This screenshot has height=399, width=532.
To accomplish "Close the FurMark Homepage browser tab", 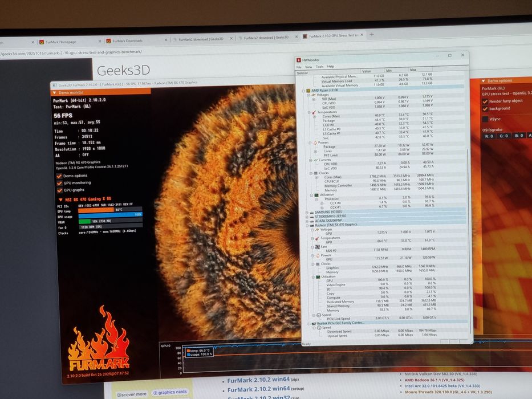I will click(x=100, y=41).
